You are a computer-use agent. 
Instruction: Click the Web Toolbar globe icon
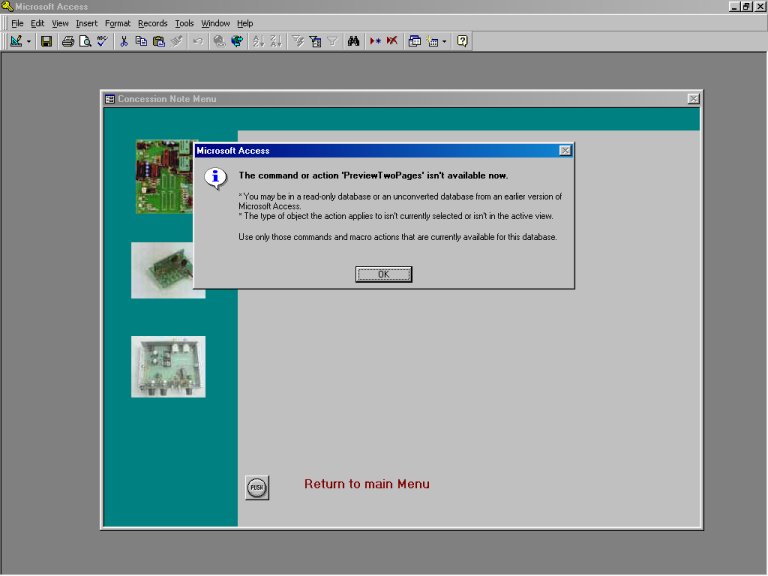point(237,41)
